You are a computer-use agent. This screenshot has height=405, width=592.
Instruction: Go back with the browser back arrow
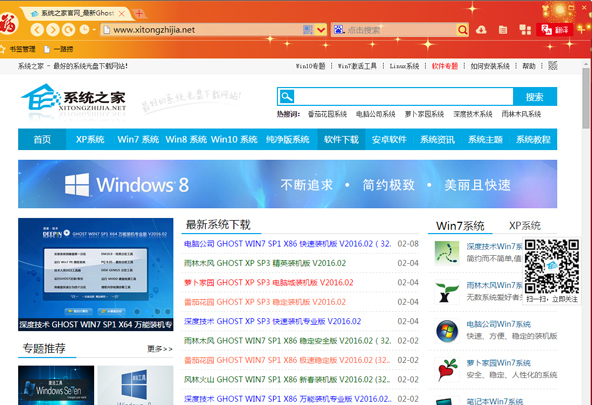pyautogui.click(x=37, y=29)
